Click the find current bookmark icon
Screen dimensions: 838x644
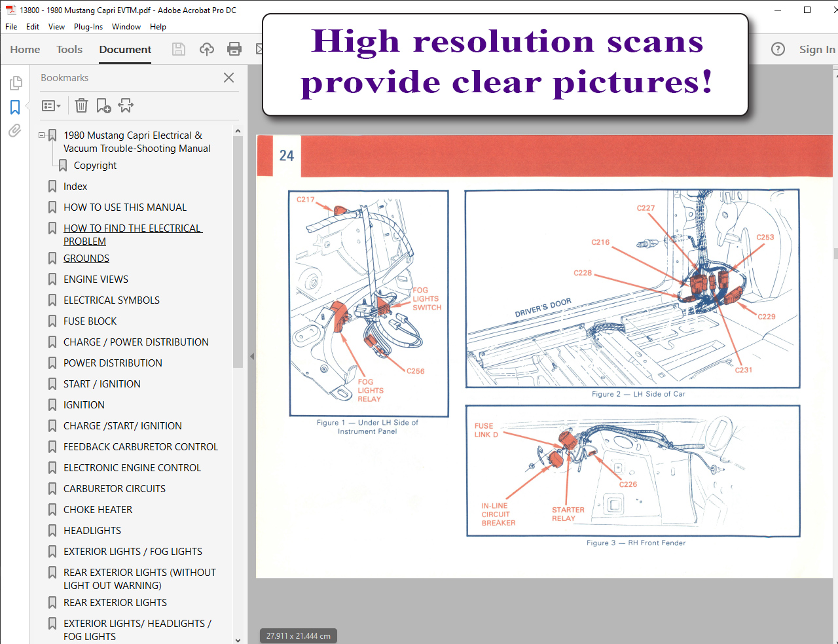pyautogui.click(x=126, y=105)
